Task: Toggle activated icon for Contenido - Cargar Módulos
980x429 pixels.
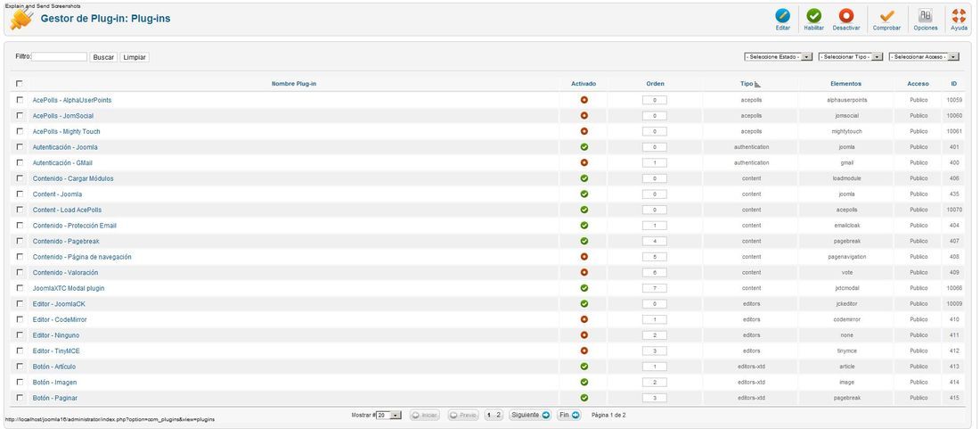Action: coord(584,178)
